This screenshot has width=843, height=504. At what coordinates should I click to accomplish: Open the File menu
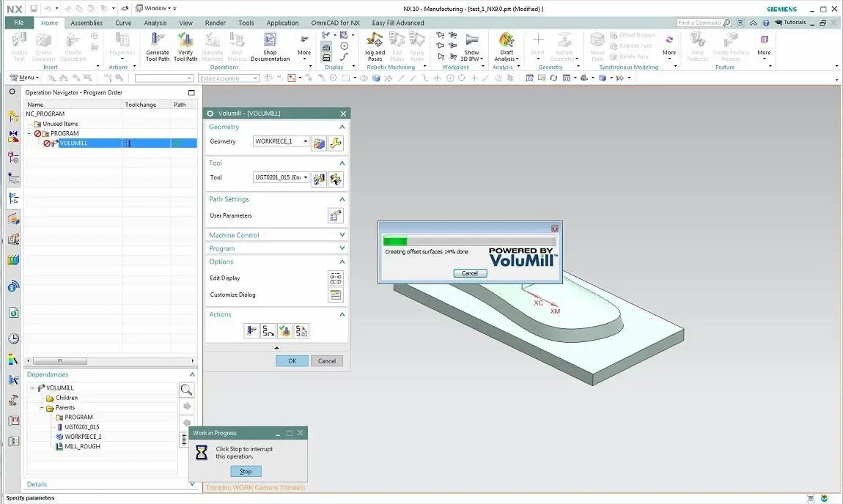[19, 23]
